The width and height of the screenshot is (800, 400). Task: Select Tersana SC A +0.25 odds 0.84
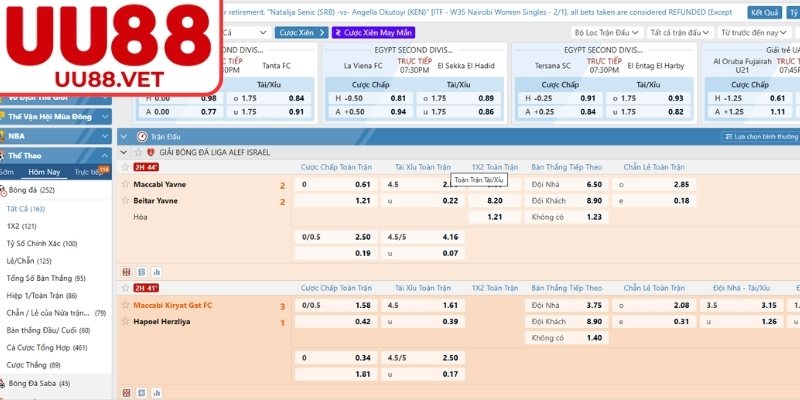click(x=560, y=112)
